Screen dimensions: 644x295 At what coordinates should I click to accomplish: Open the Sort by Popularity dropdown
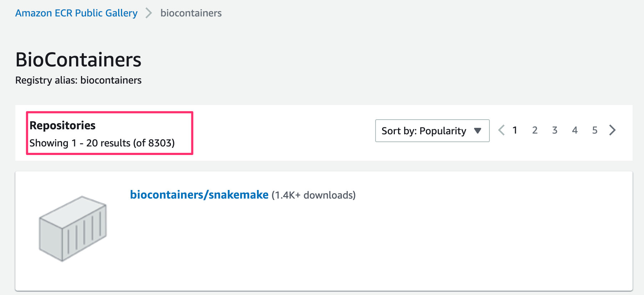point(432,131)
